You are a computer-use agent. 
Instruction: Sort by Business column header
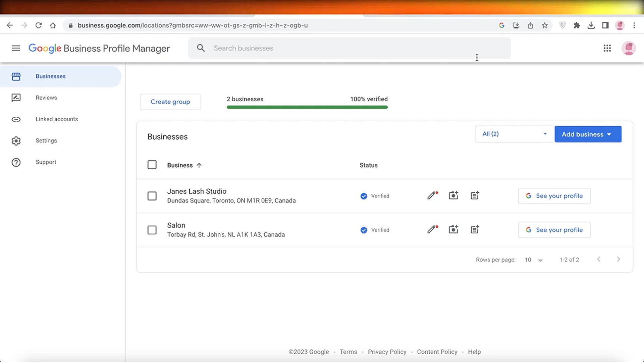click(x=184, y=165)
